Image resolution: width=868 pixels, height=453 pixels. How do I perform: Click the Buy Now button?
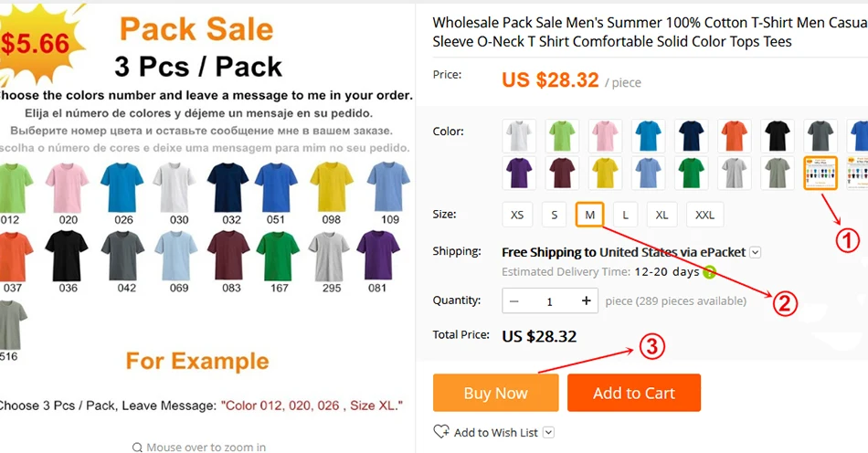coord(495,393)
